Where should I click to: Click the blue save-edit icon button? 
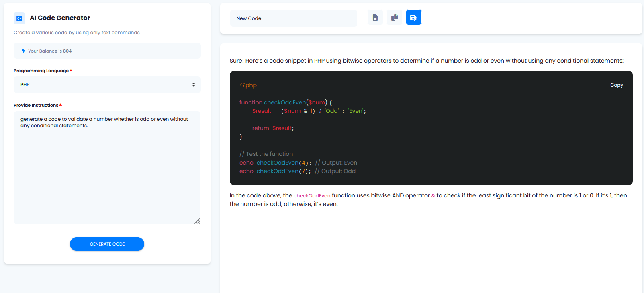coord(414,17)
